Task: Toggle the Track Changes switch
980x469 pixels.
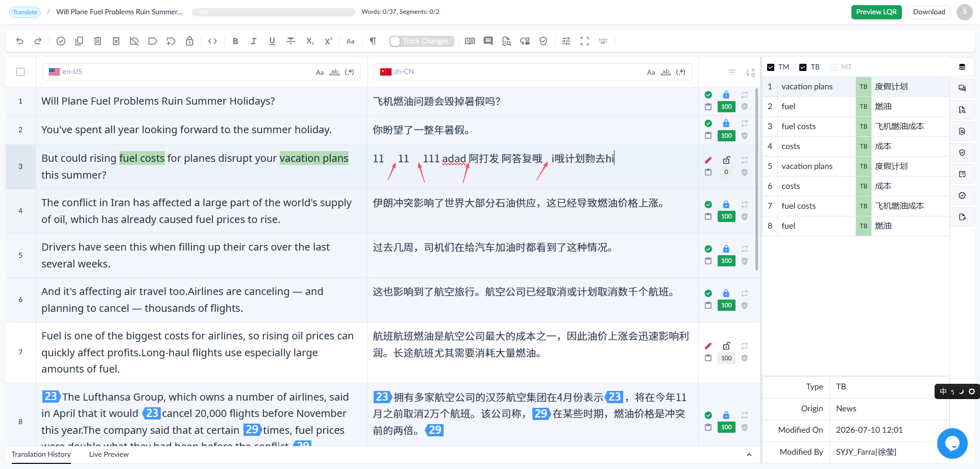Action: 421,41
